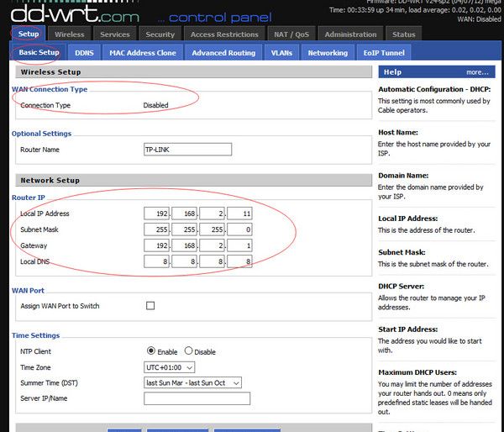This screenshot has height=432, width=504.
Task: Click the Server IP/Name field
Action: tap(197, 398)
